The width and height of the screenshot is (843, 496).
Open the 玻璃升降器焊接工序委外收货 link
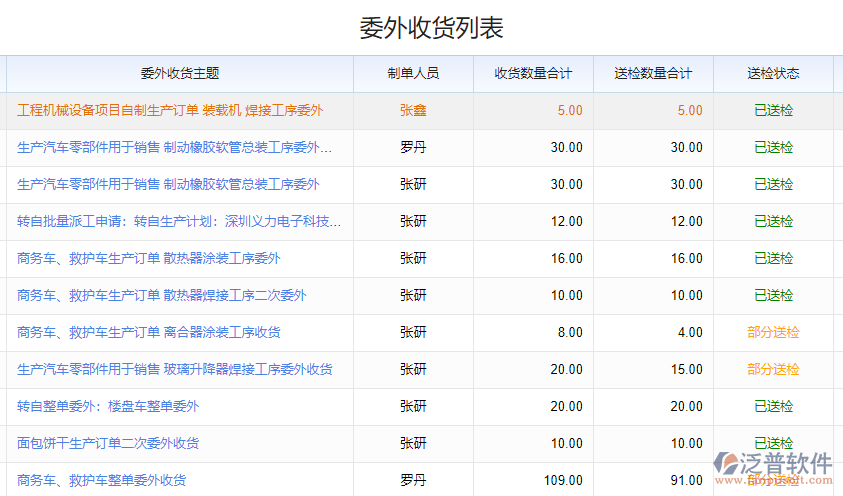point(175,369)
